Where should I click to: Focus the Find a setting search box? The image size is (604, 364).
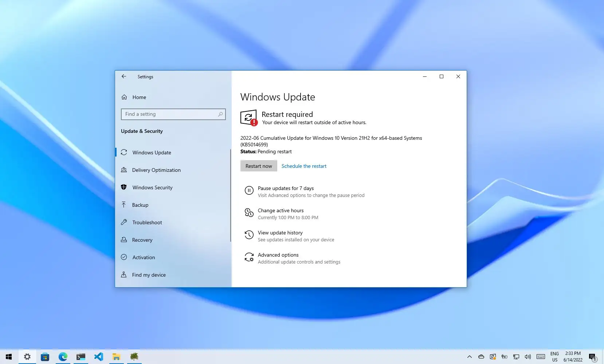(173, 114)
